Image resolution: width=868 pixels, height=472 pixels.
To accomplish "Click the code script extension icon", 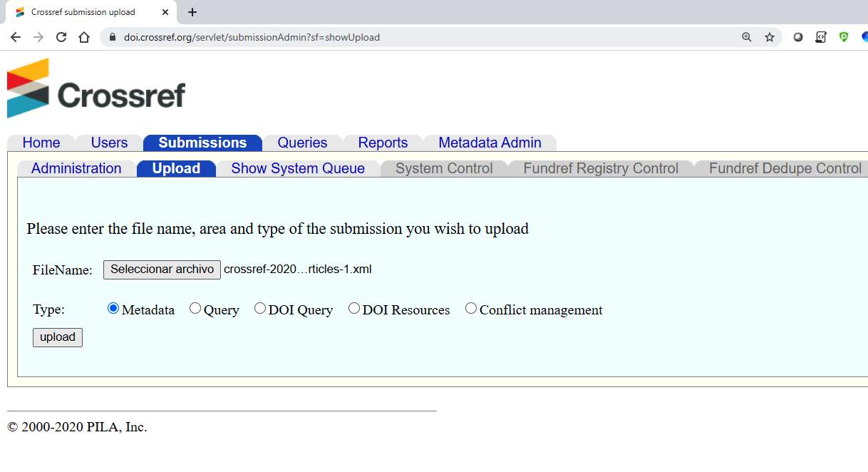I will tap(821, 36).
